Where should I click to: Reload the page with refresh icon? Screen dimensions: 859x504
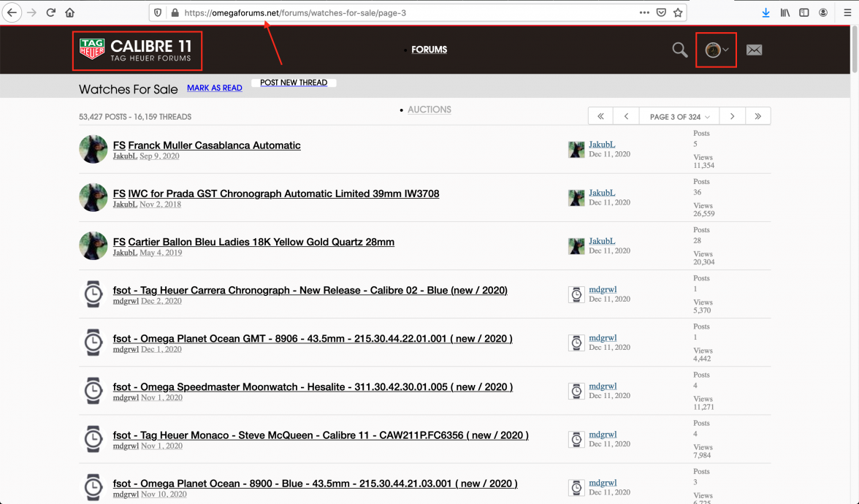click(51, 12)
